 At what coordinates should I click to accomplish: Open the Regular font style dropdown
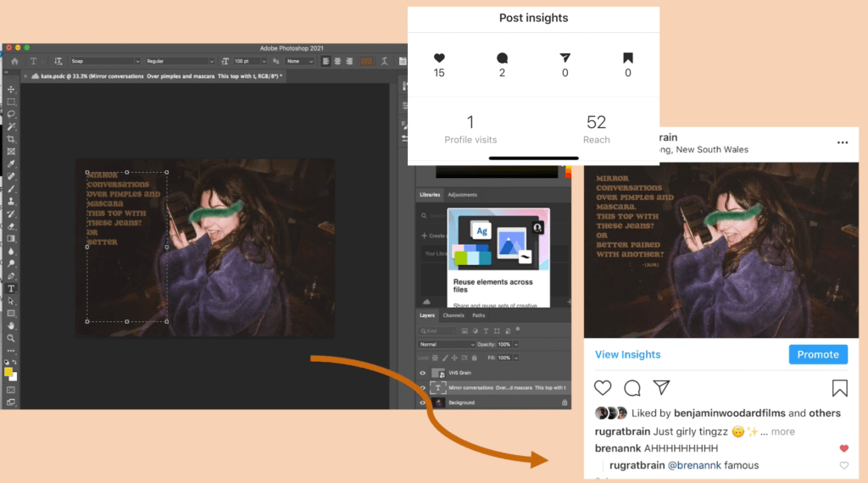[180, 61]
